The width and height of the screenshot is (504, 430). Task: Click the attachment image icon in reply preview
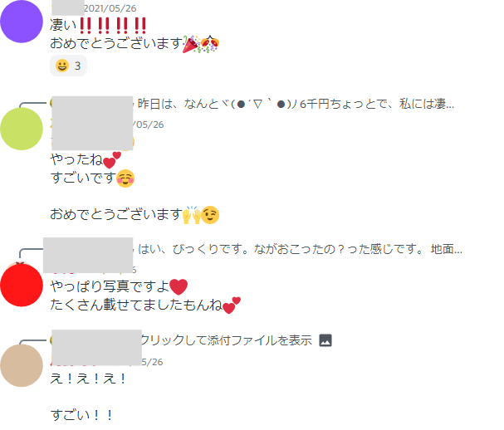tap(325, 340)
